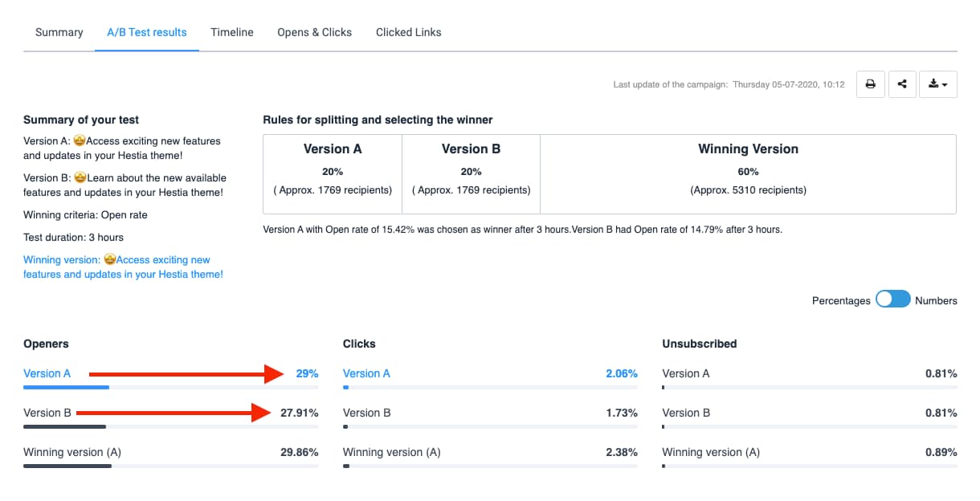
Task: Click the share icon
Action: pyautogui.click(x=904, y=84)
